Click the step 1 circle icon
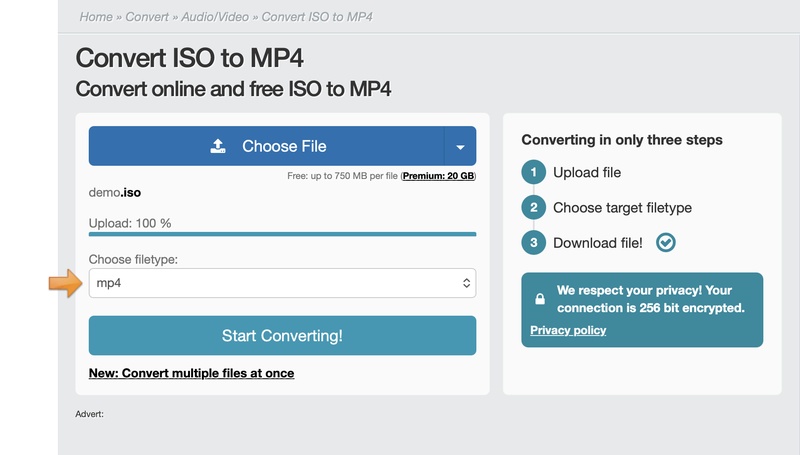The height and width of the screenshot is (455, 800). tap(534, 172)
